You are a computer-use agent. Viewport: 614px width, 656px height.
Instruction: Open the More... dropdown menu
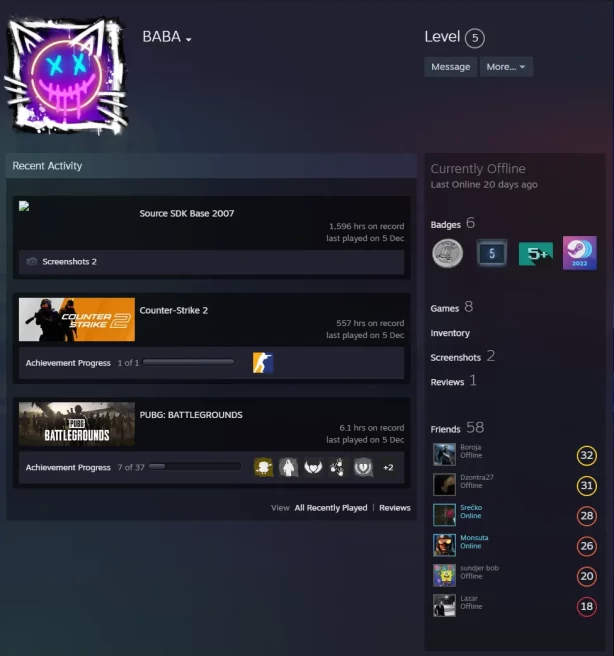click(x=506, y=67)
